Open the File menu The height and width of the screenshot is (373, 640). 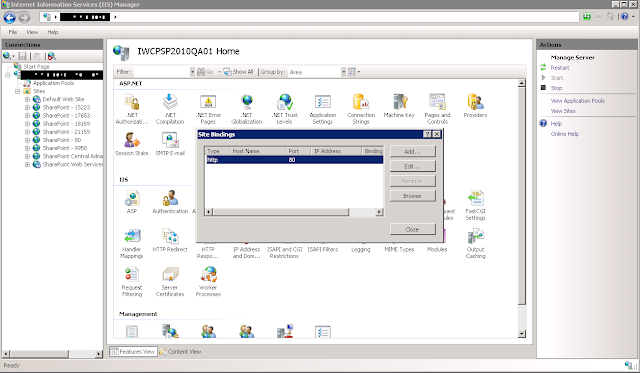click(x=13, y=32)
